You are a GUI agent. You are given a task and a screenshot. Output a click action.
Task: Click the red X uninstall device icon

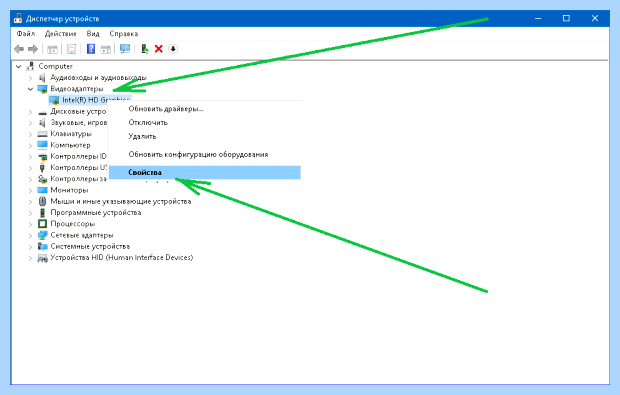tap(159, 49)
